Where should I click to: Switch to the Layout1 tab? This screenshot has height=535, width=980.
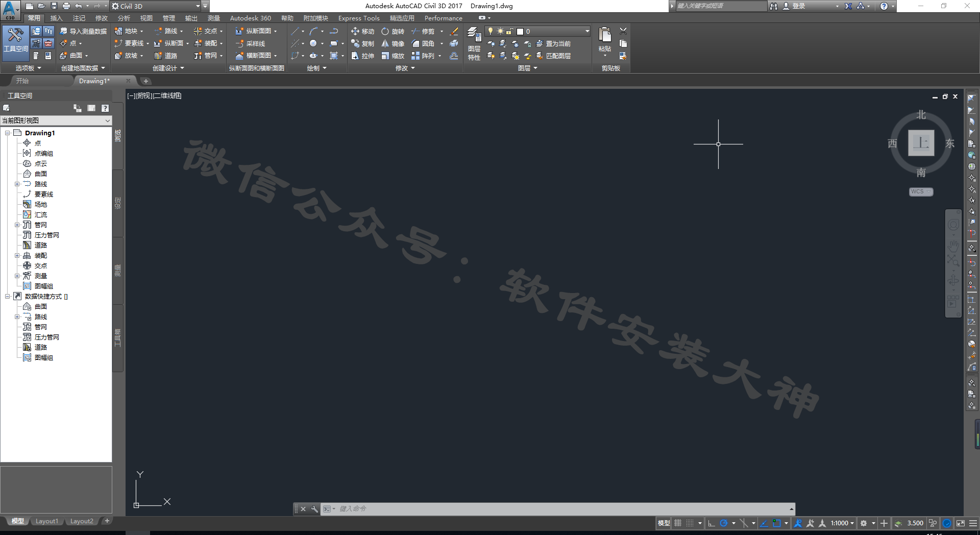point(47,521)
